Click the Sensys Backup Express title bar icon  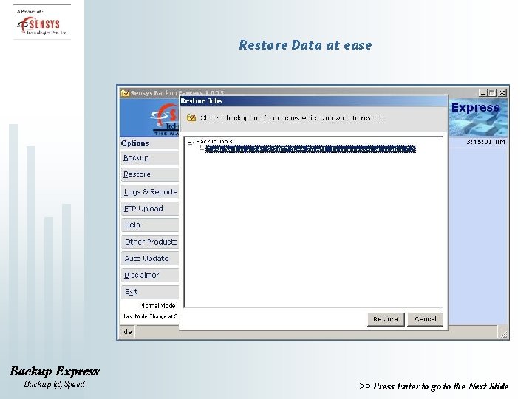pyautogui.click(x=125, y=93)
